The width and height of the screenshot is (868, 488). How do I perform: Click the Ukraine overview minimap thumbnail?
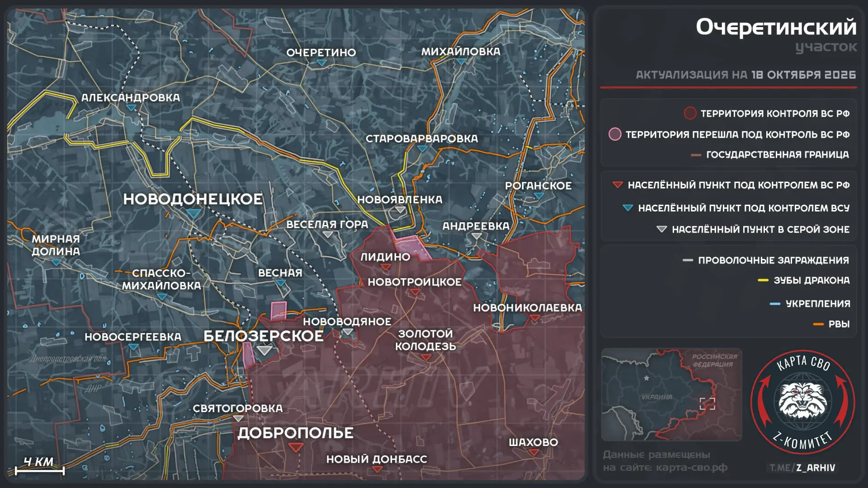pyautogui.click(x=671, y=394)
